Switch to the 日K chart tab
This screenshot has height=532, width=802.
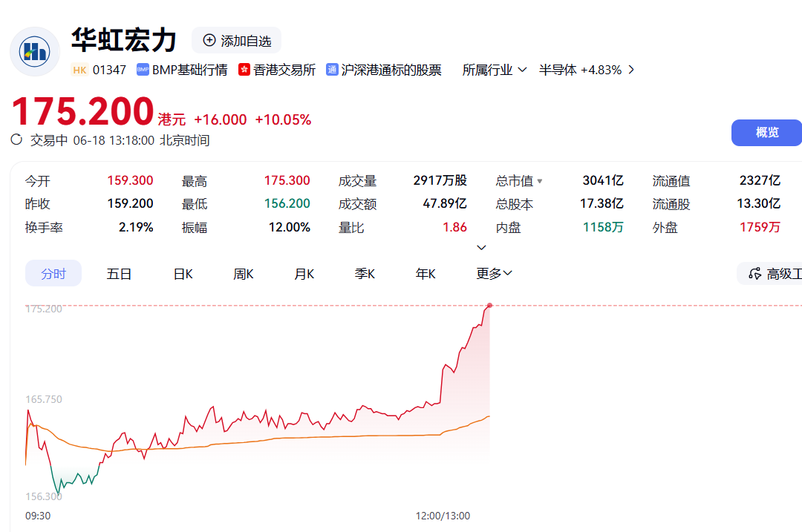tap(183, 274)
